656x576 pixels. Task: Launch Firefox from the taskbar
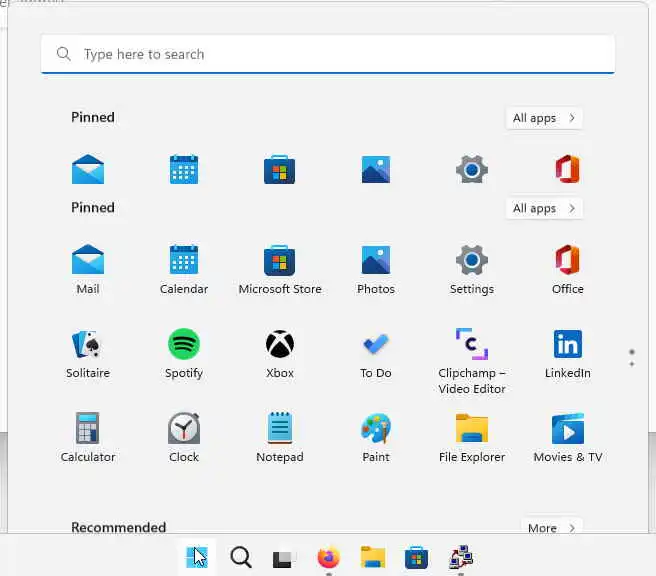click(x=328, y=557)
